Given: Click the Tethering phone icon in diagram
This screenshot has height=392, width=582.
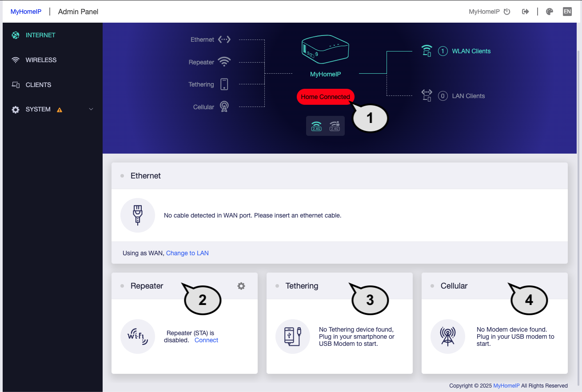Looking at the screenshot, I should [x=224, y=84].
